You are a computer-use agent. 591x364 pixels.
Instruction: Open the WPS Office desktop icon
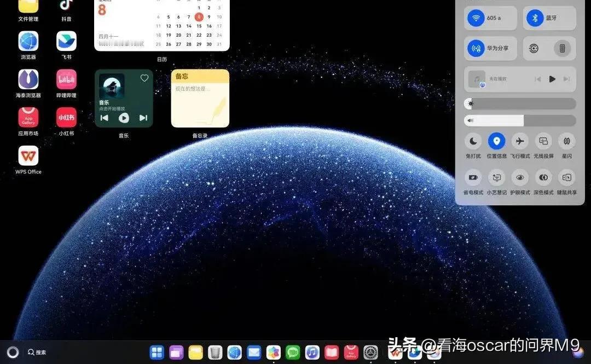pyautogui.click(x=28, y=156)
